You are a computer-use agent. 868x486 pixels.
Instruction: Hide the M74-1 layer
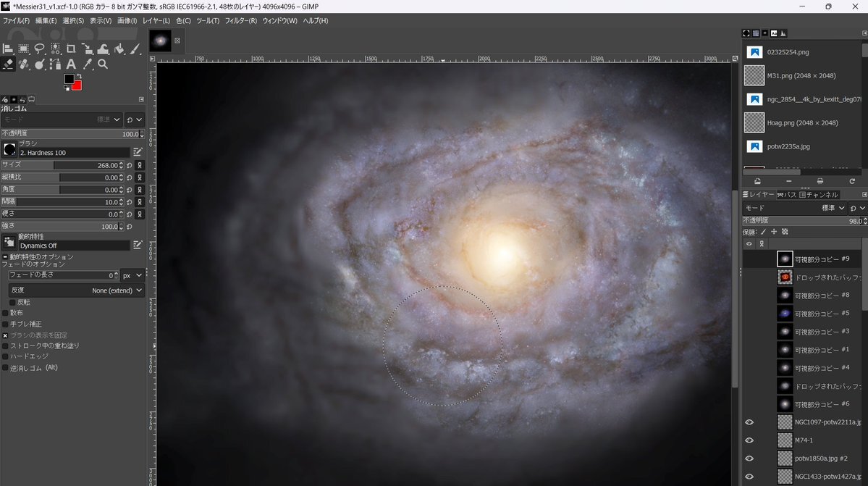[749, 440]
